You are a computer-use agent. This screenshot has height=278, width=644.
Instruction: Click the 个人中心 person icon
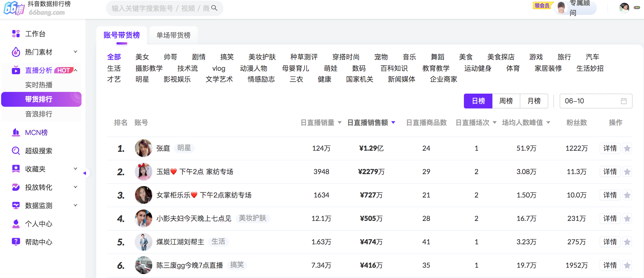pos(16,224)
